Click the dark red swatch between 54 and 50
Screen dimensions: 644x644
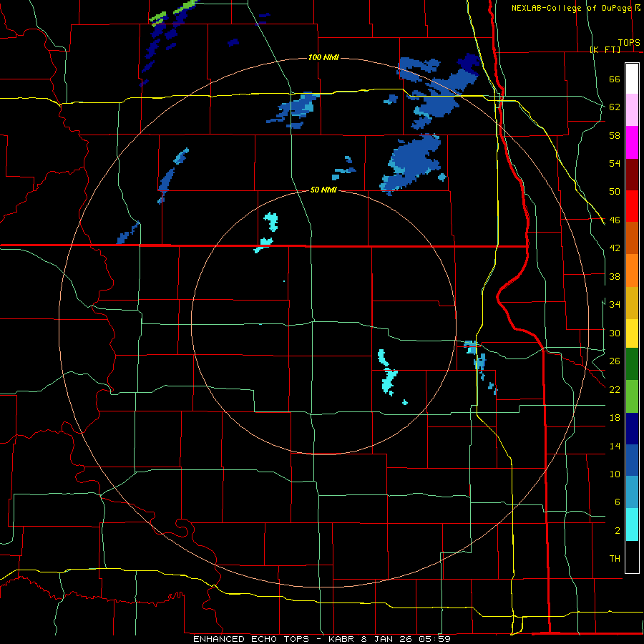coord(632,174)
